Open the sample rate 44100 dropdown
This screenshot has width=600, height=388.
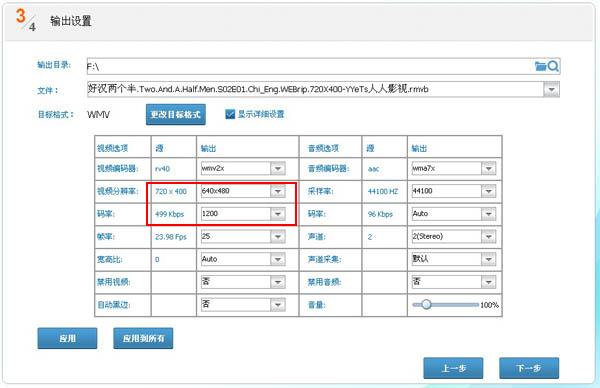(x=488, y=191)
